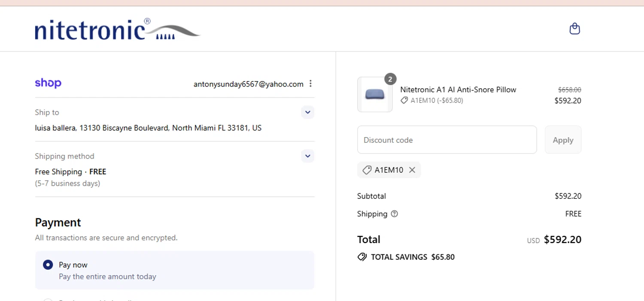
Task: Click the anti-snore pillow product thumbnail
Action: [x=375, y=94]
